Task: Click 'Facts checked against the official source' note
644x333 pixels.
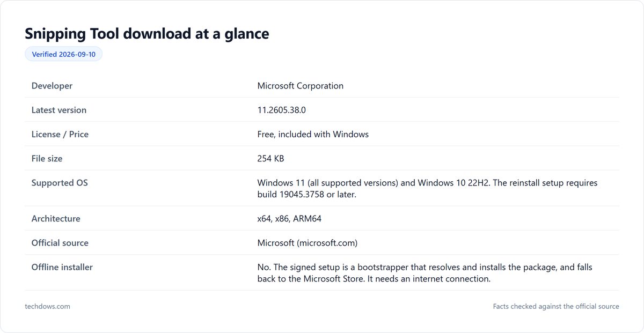Action: 556,306
